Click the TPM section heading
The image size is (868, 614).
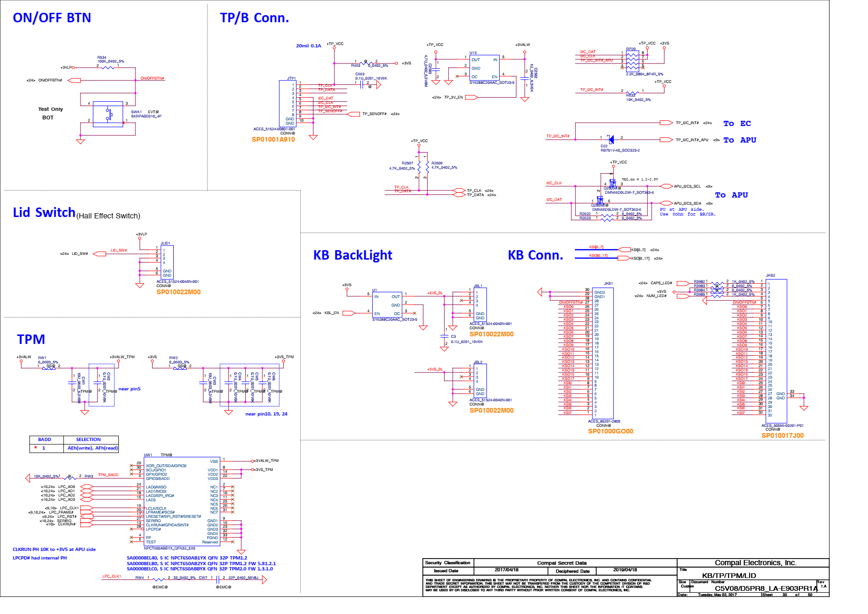[x=31, y=339]
